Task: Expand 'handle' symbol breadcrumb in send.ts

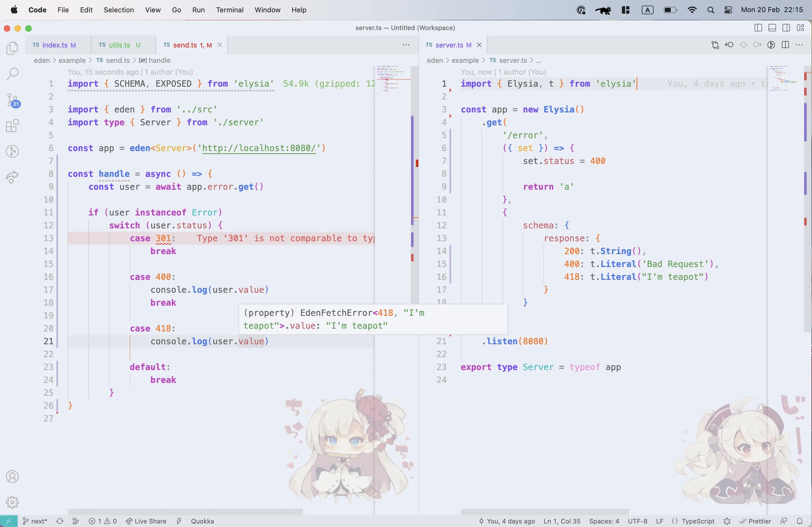Action: coord(155,60)
